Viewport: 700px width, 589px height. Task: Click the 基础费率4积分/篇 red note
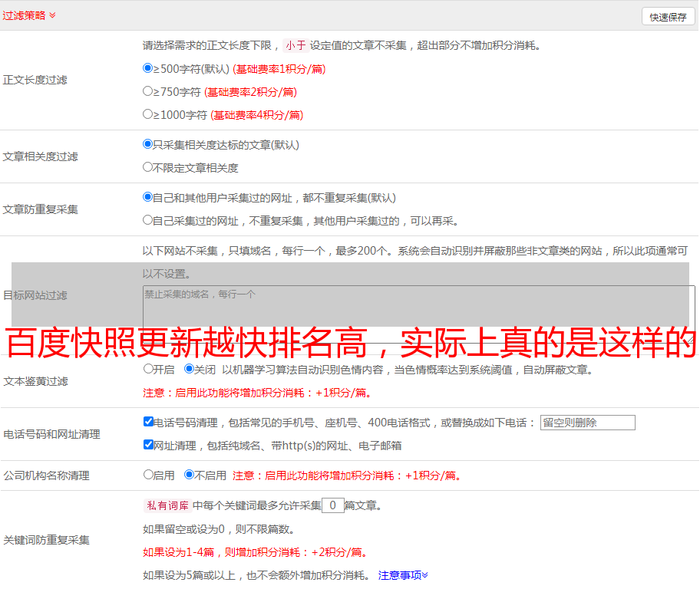point(257,115)
